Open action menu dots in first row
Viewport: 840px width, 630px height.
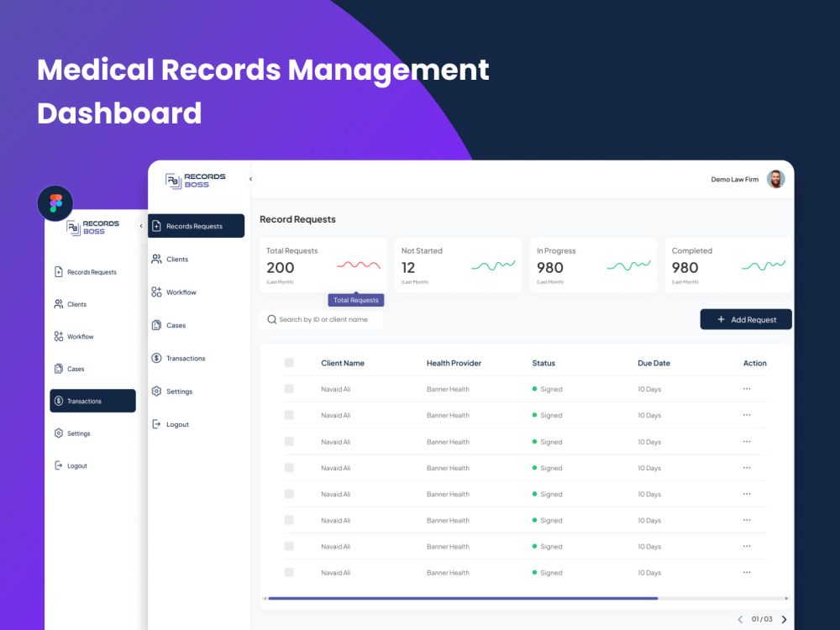tap(747, 389)
